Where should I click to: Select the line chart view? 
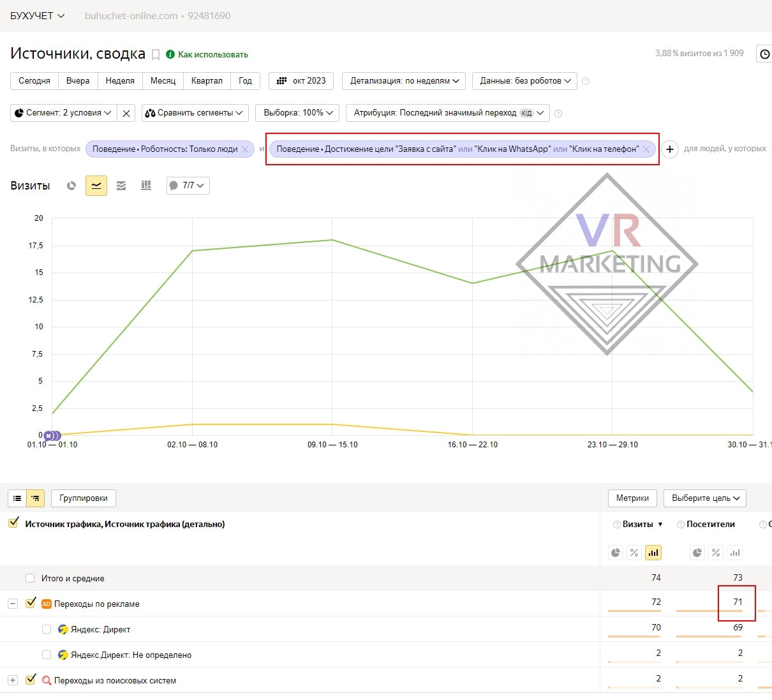[x=96, y=186]
